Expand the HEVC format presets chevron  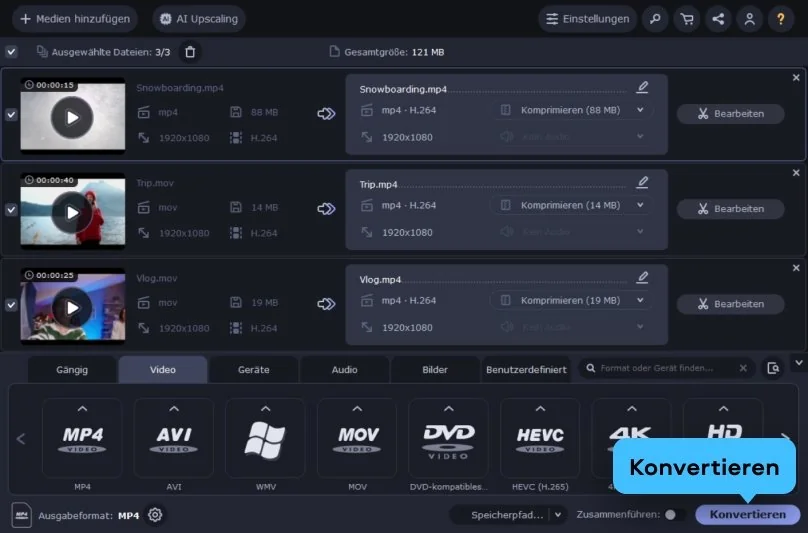click(x=540, y=409)
